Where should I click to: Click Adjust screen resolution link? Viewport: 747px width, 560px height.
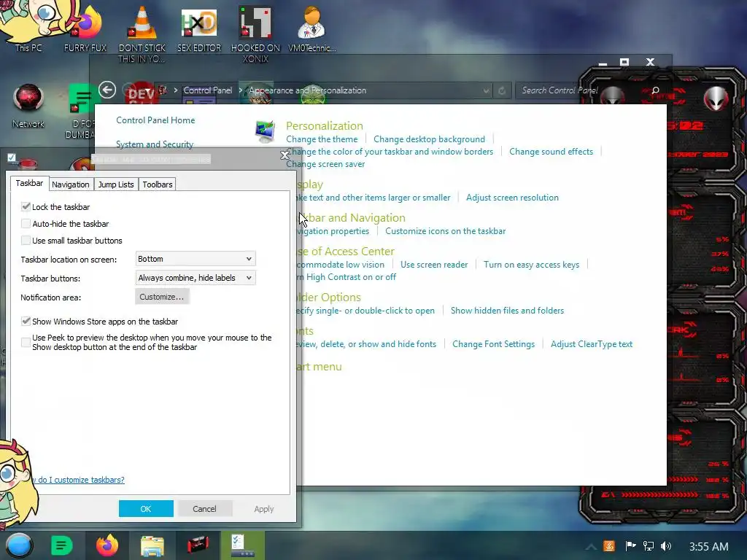tap(512, 197)
